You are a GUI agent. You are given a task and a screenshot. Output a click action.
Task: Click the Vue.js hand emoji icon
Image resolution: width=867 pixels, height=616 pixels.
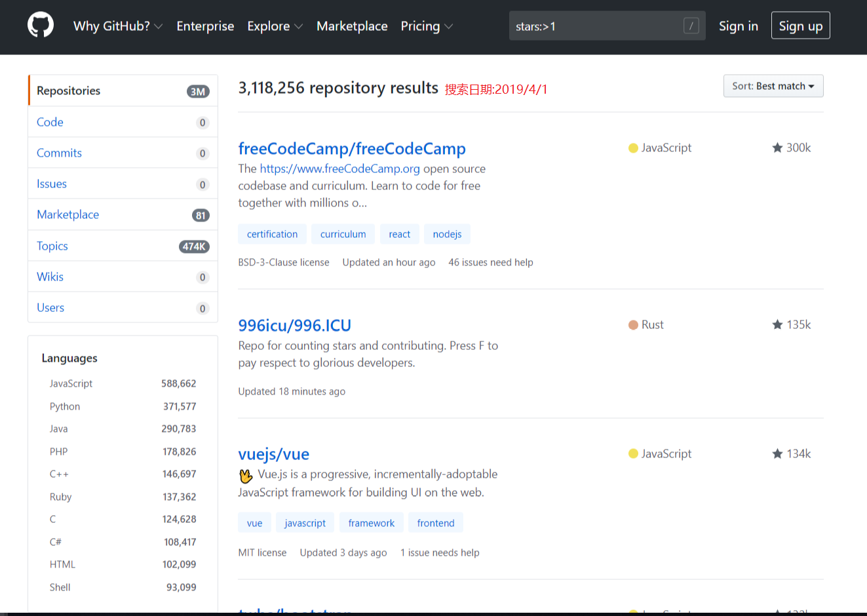click(x=246, y=475)
